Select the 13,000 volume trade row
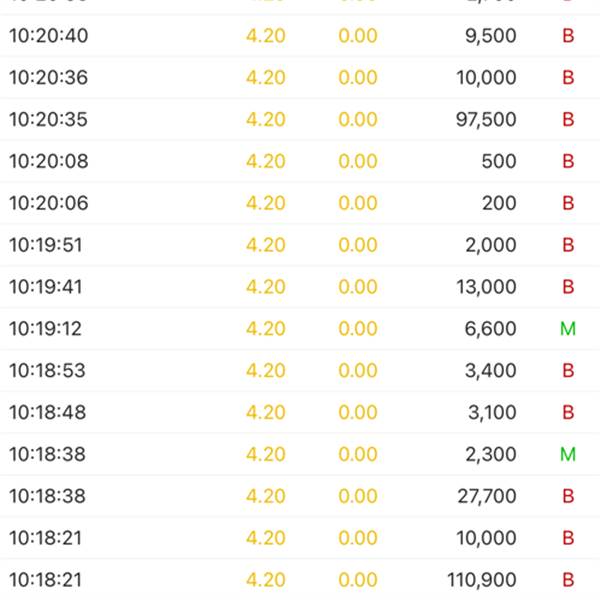Viewport: 600px width, 600px height. click(x=300, y=287)
